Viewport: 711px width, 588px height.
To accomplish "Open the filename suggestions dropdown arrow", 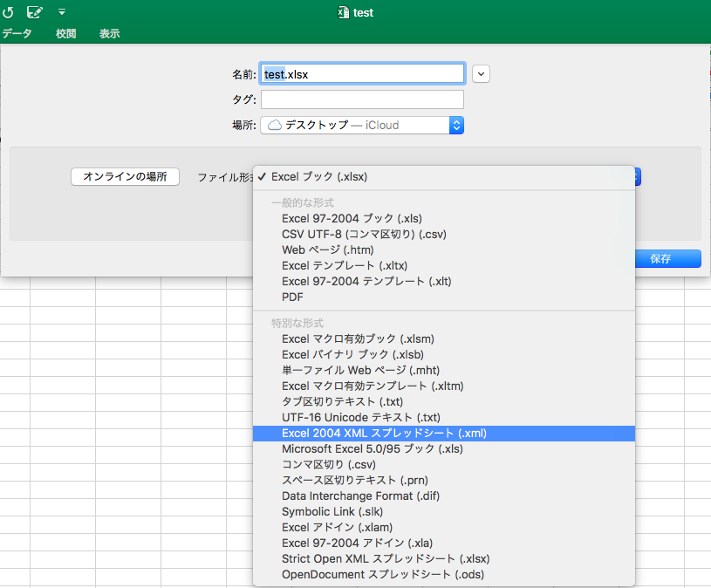I will 481,73.
